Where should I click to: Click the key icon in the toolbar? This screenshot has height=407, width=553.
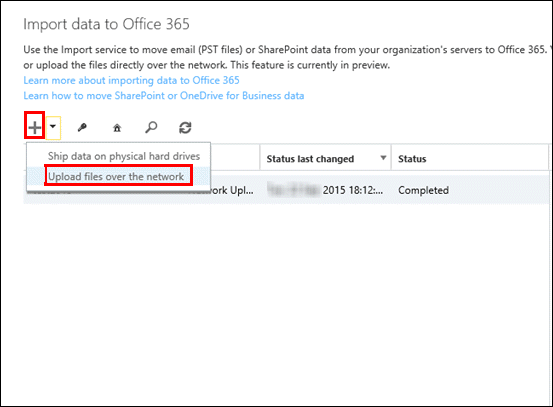point(82,127)
